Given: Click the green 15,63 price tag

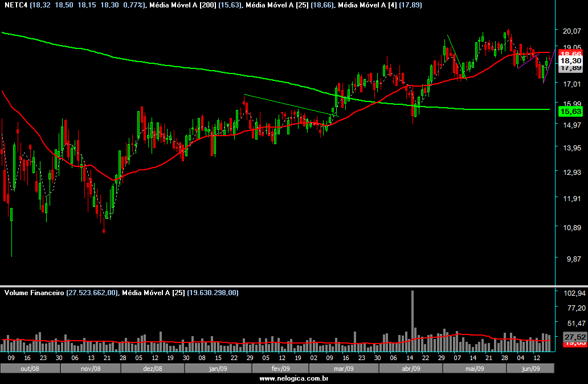Looking at the screenshot, I should (x=570, y=111).
